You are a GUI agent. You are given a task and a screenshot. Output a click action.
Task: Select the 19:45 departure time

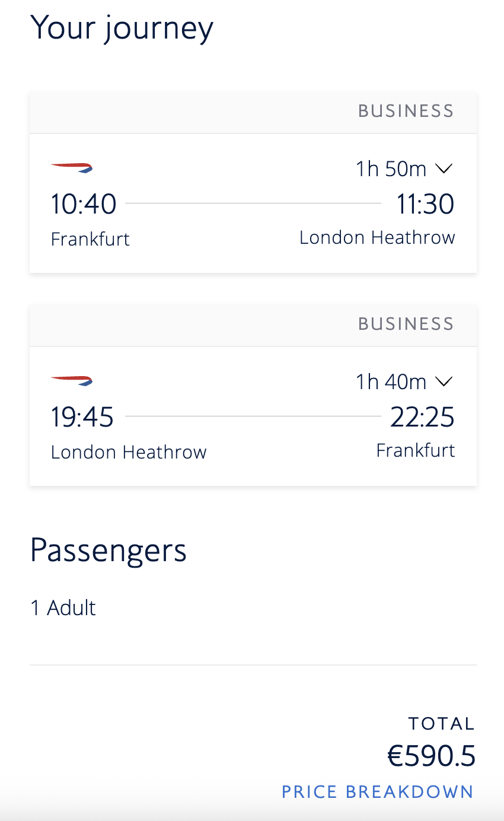point(82,417)
